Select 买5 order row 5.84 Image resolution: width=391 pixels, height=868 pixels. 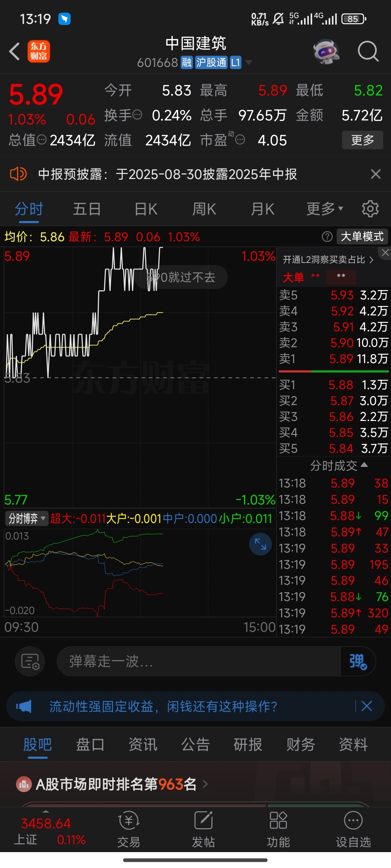(333, 448)
